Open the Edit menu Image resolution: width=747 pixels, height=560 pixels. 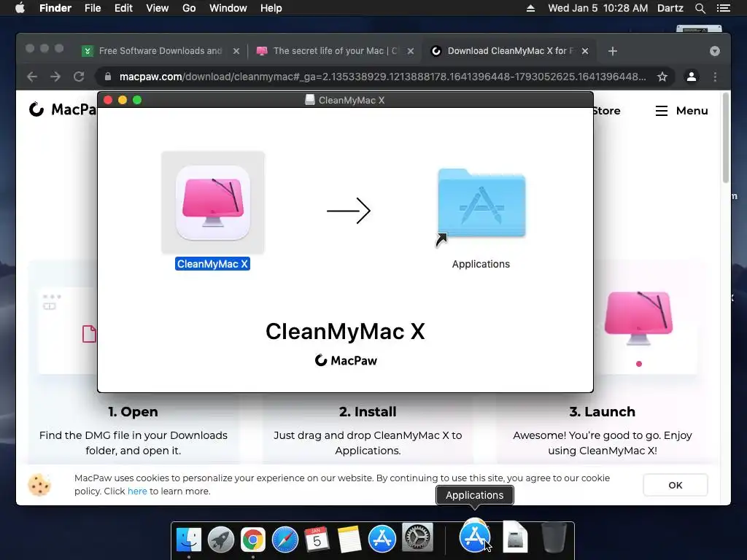point(123,8)
